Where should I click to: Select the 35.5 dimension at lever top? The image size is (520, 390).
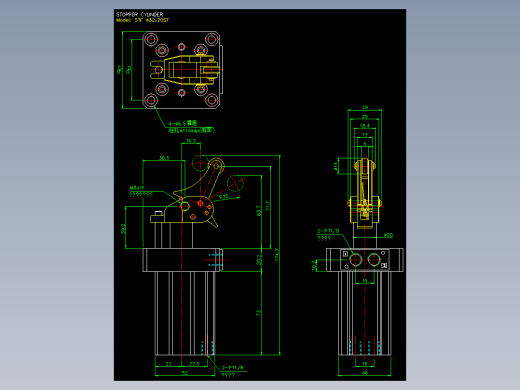(x=191, y=141)
